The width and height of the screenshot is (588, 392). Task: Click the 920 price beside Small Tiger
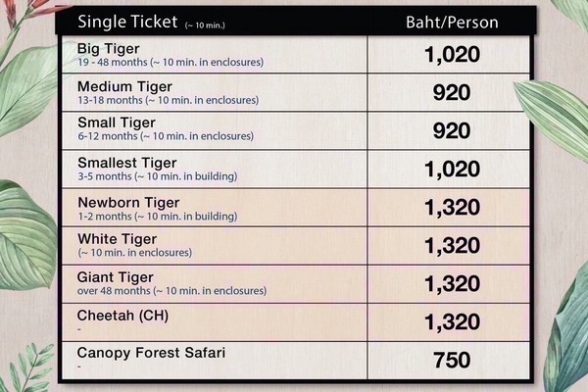click(x=452, y=131)
